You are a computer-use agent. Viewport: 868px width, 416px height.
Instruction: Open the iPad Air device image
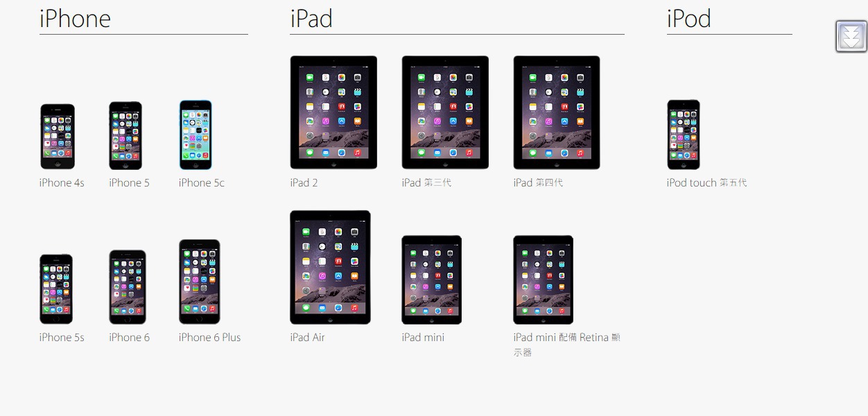(330, 268)
